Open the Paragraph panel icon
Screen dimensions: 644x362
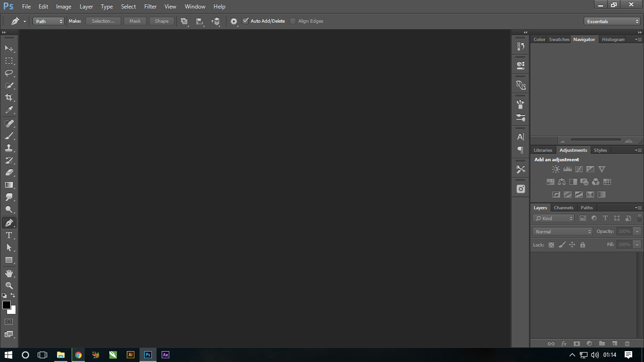tap(520, 150)
